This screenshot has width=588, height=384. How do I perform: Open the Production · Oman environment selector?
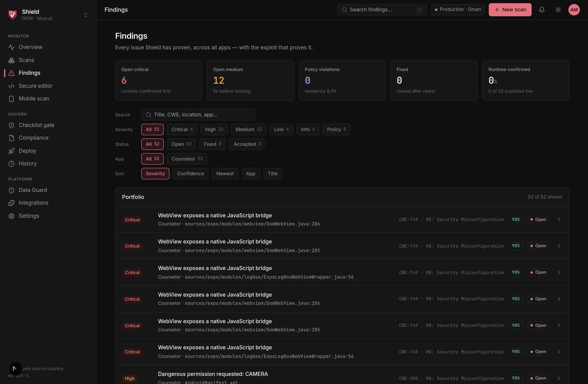coord(458,10)
